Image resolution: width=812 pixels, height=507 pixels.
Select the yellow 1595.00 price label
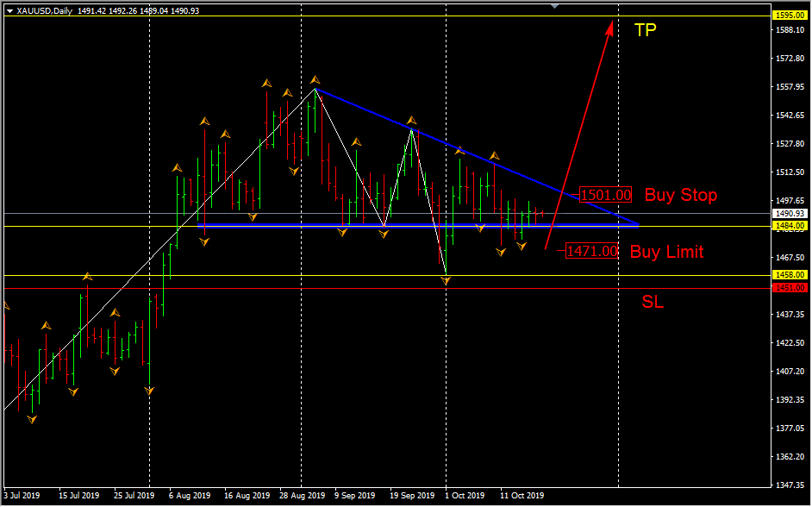click(790, 16)
